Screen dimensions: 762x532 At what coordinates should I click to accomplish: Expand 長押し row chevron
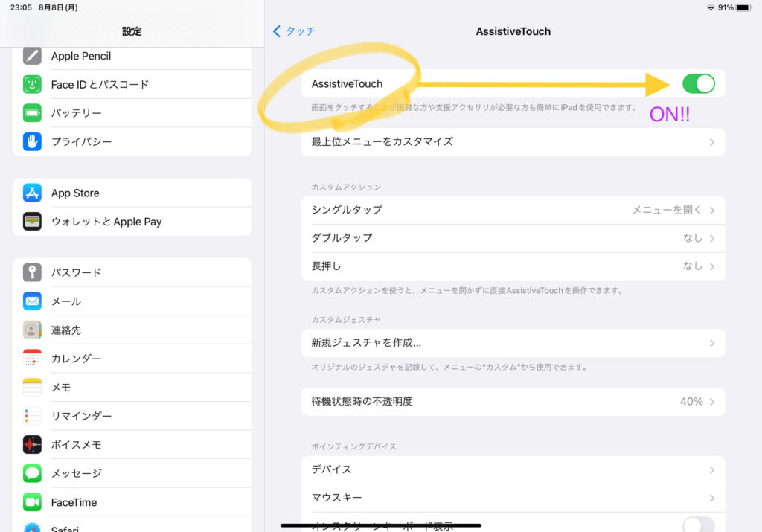tap(711, 266)
